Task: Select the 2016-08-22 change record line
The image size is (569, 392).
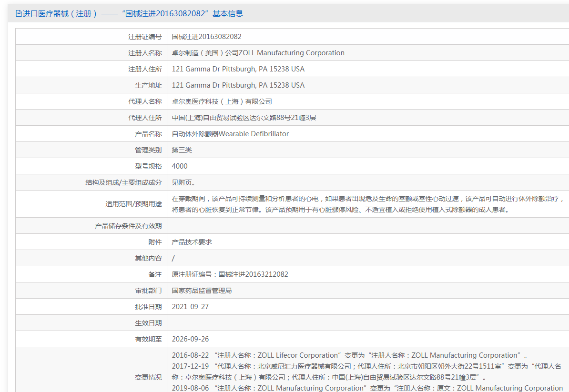Action: coord(350,355)
